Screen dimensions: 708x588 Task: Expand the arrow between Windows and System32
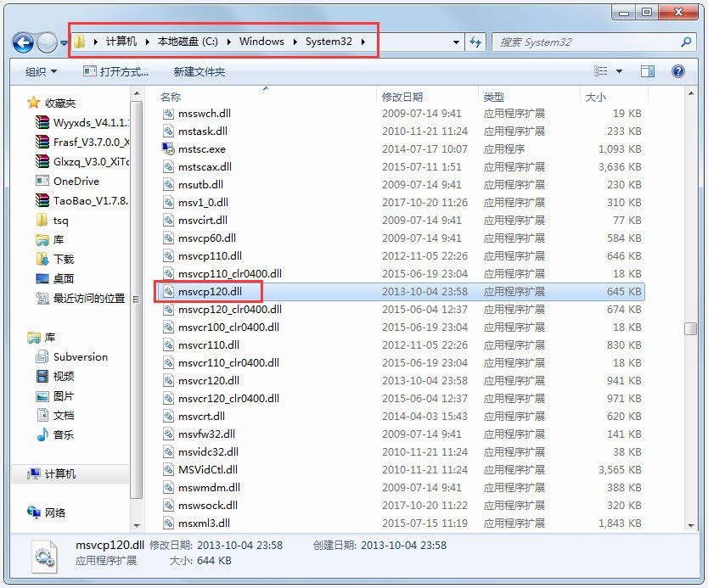[x=295, y=42]
